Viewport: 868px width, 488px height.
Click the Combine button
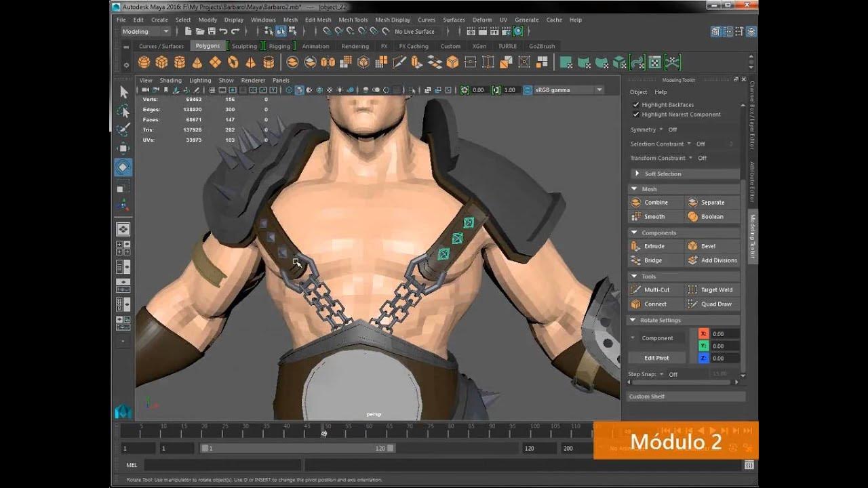point(656,202)
